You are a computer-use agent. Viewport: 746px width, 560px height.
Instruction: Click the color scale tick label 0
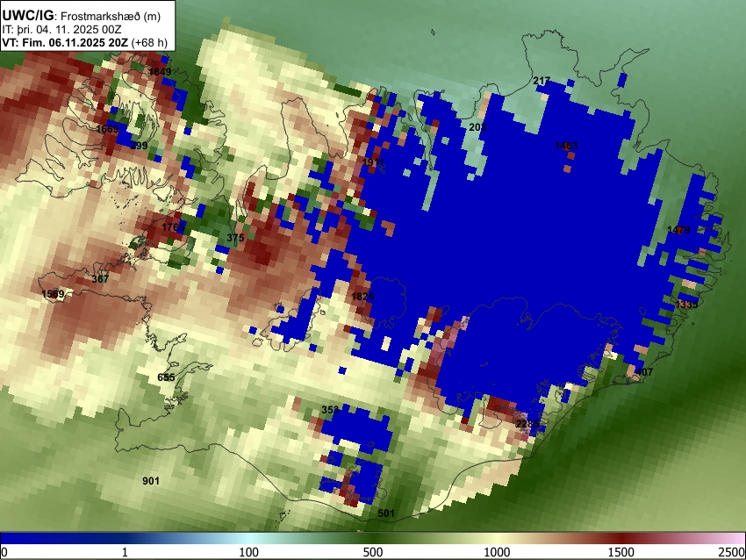pos(4,552)
